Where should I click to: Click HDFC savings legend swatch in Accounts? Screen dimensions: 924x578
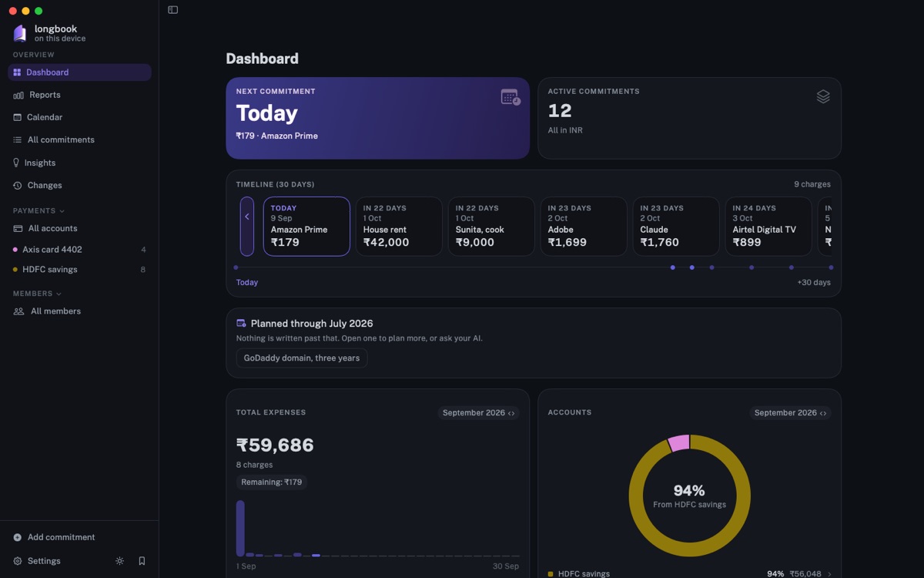click(x=551, y=574)
